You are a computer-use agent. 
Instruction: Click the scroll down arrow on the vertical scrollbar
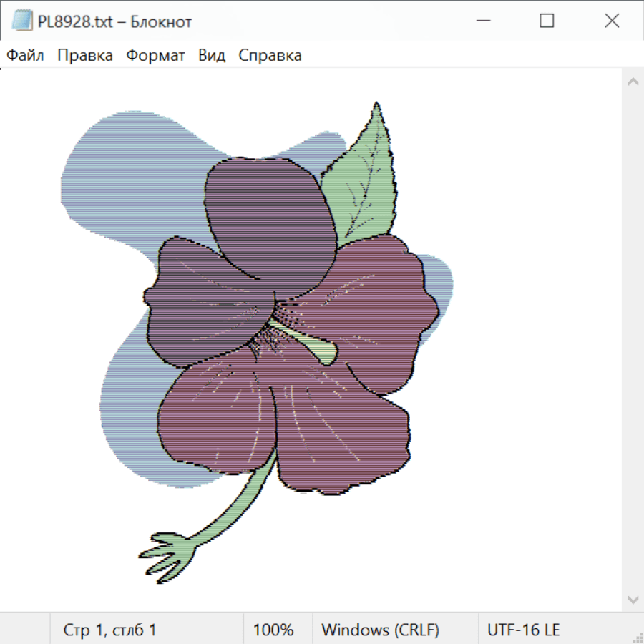tap(633, 599)
